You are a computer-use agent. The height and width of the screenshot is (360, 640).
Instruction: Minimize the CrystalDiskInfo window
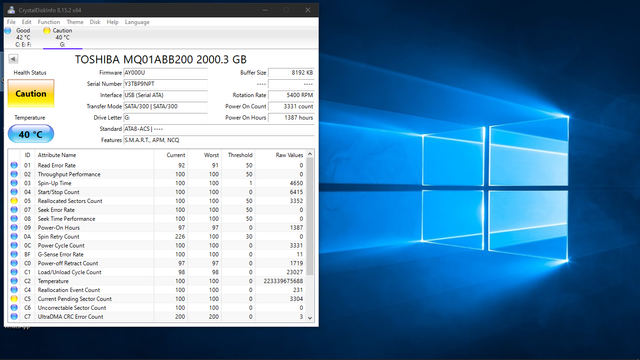click(265, 10)
